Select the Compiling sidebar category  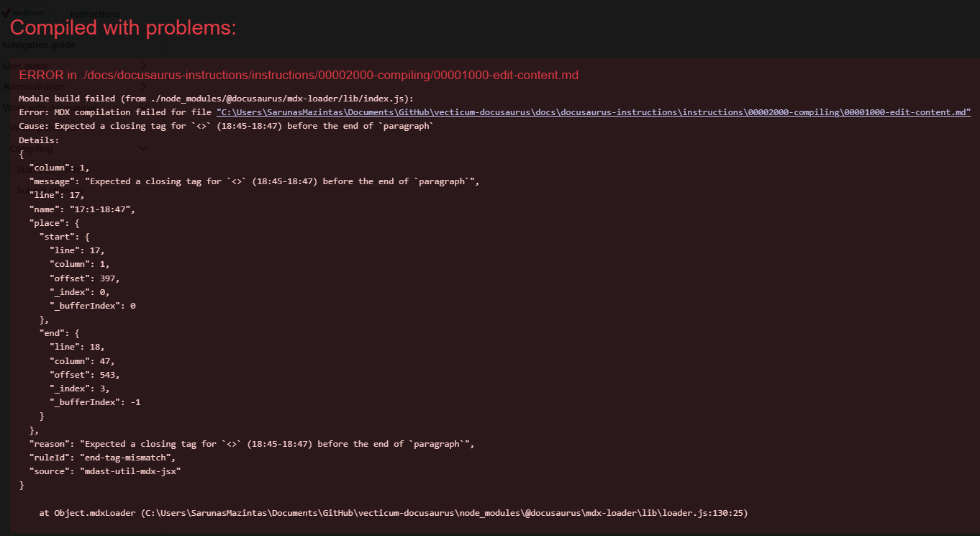point(32,149)
